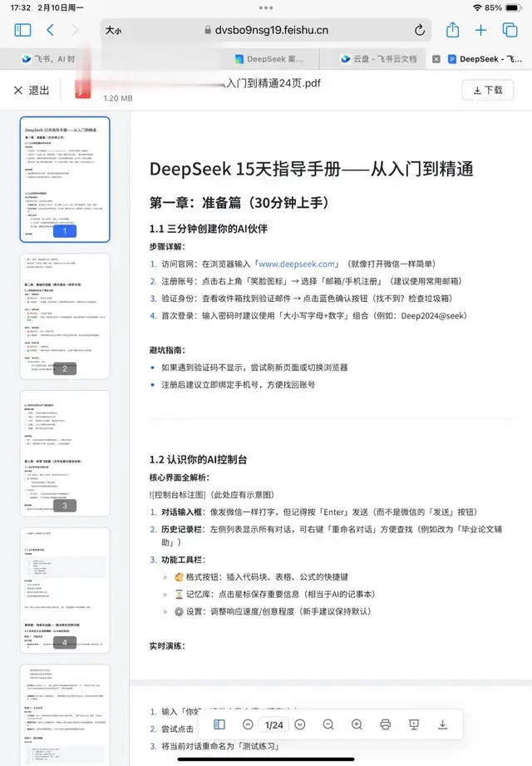
Task: Open the 大小 page text size menu
Action: pyautogui.click(x=113, y=30)
